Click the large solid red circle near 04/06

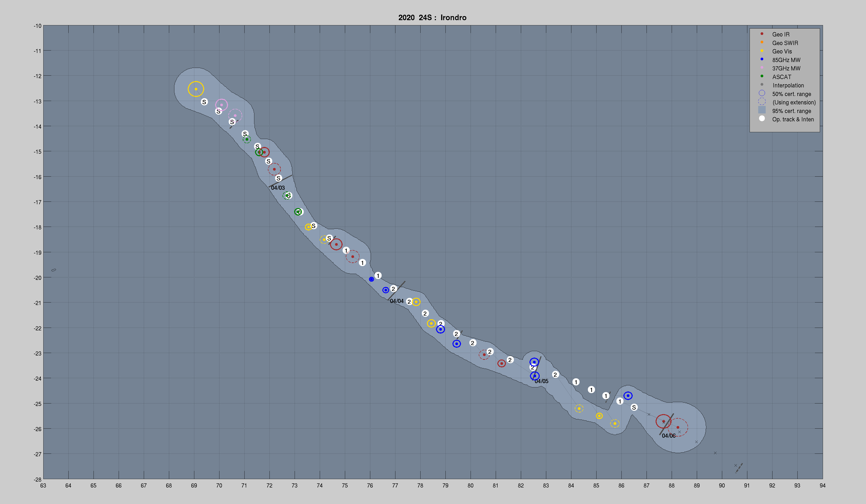click(663, 421)
